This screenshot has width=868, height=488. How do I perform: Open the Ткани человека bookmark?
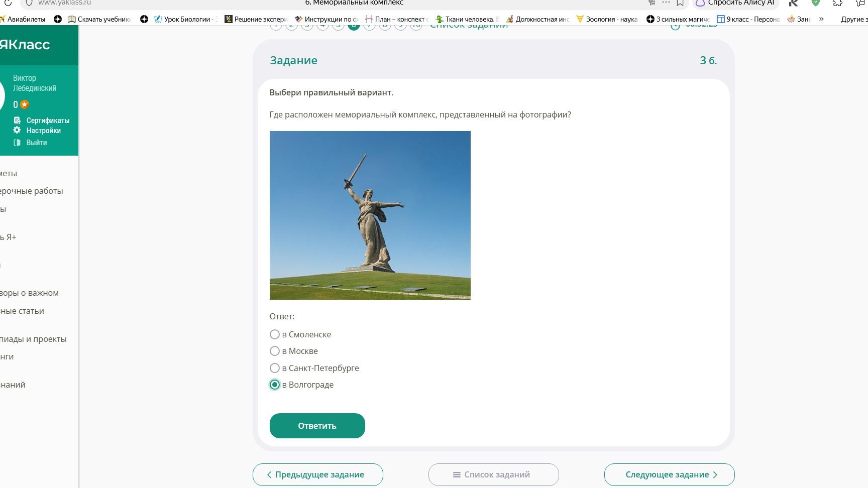coord(467,19)
